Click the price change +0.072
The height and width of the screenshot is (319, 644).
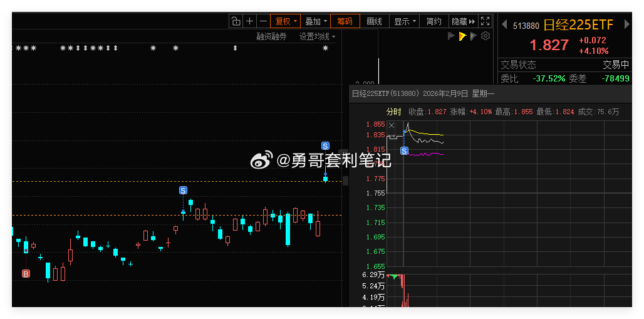click(593, 40)
